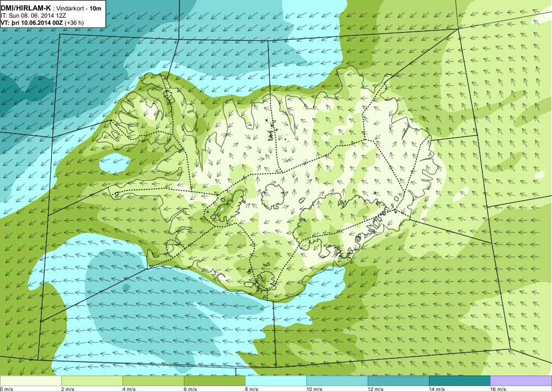552x392 pixels.
Task: Click the '8 m/s' legend label
Action: coord(251,389)
